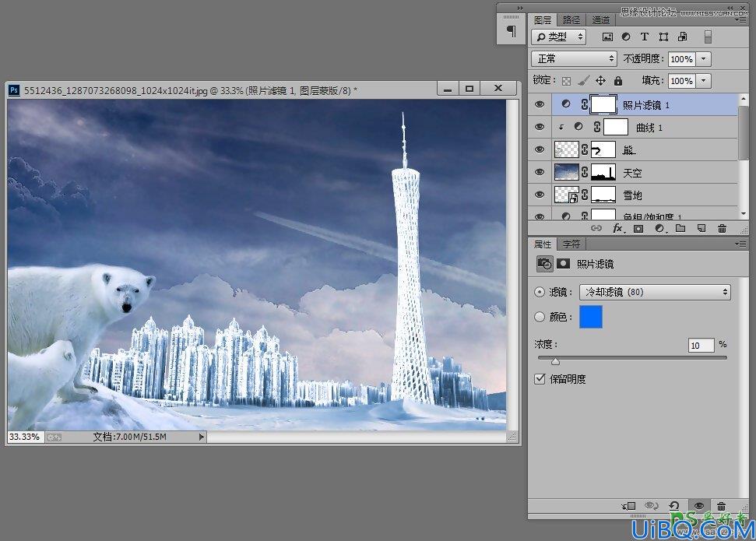Image resolution: width=756 pixels, height=541 pixels.
Task: Open the 不透明度 opacity slider arrow
Action: point(704,59)
